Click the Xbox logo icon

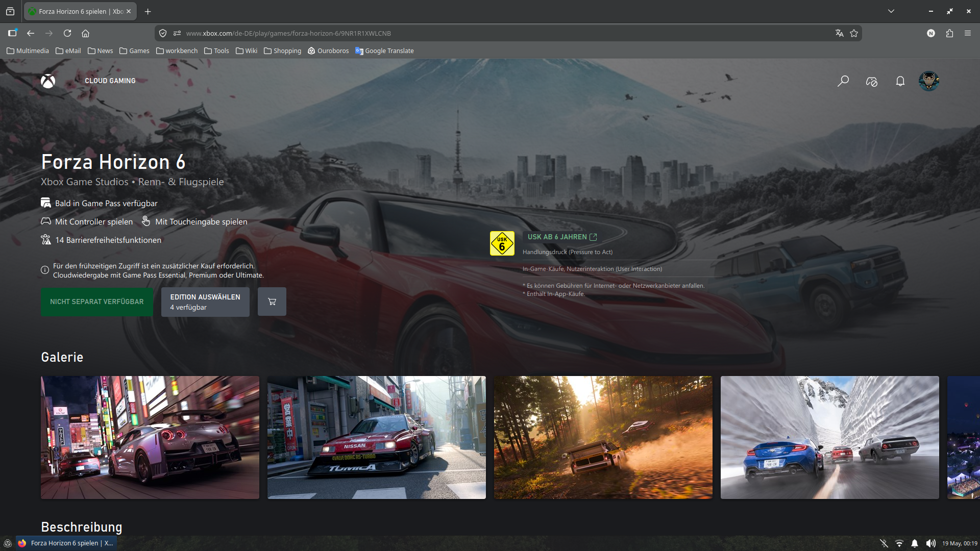48,81
